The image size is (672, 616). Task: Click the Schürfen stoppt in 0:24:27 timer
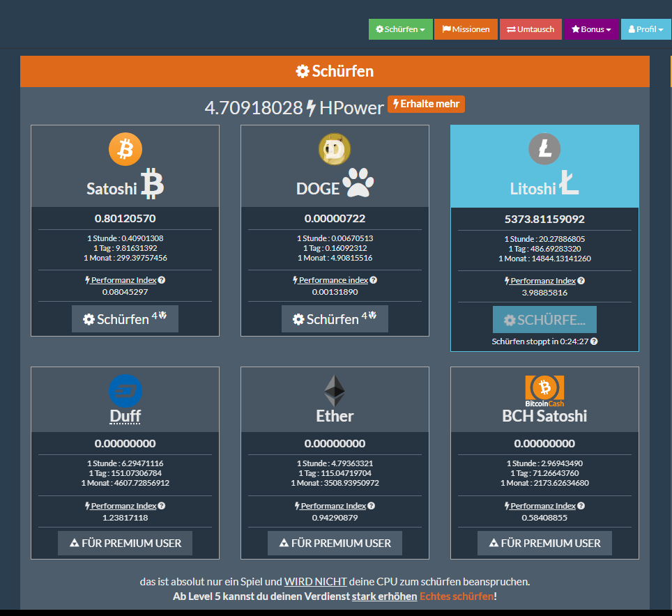540,341
